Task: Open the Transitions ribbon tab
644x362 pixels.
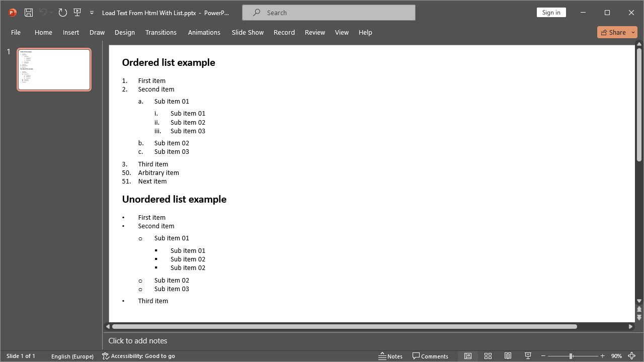Action: tap(160, 32)
